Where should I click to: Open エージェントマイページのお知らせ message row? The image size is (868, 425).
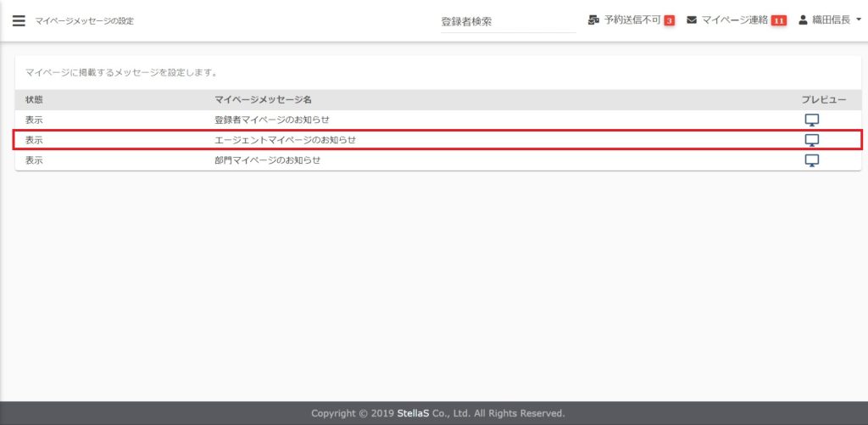pyautogui.click(x=286, y=140)
